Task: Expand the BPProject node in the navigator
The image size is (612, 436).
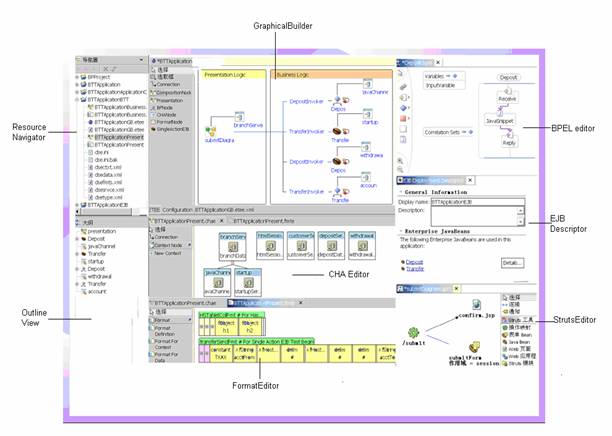Action: click(x=77, y=77)
